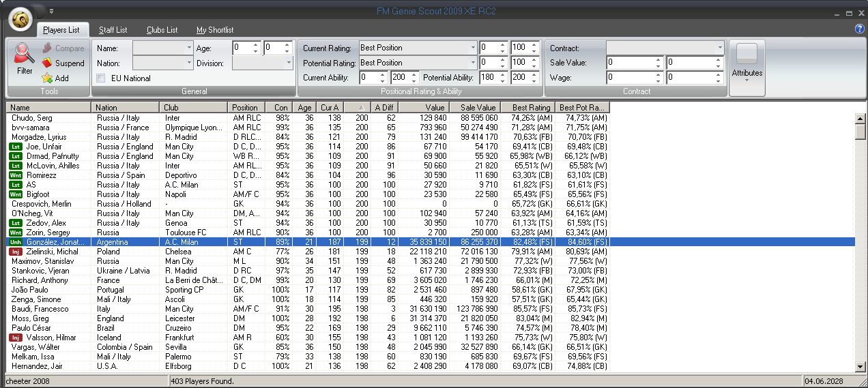Expand the Nation dropdown filter
This screenshot has height=388, width=868.
tap(189, 63)
